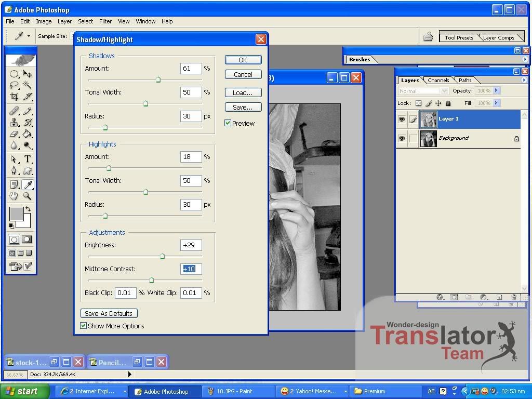Select the Zoom tool
This screenshot has height=399, width=532.
point(27,196)
